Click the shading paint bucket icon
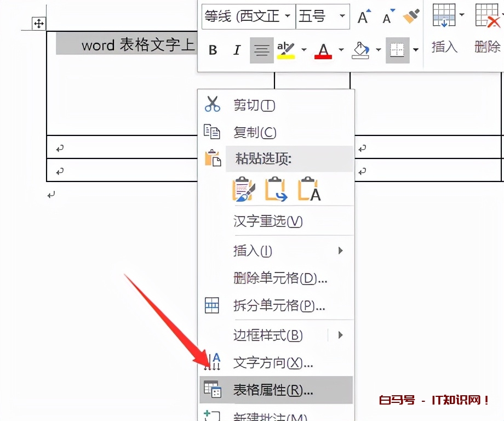Screen dimensions: 504x421 pos(360,50)
